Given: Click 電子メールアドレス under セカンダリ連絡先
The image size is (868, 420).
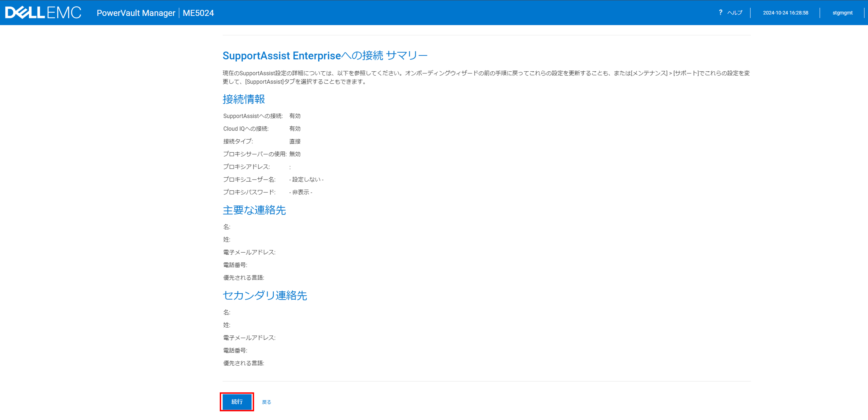Looking at the screenshot, I should pos(249,338).
